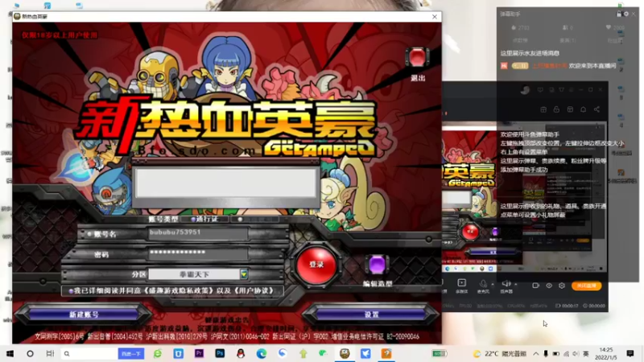
Task: Open QQ penguin icon on the taskbar
Action: pos(241,353)
